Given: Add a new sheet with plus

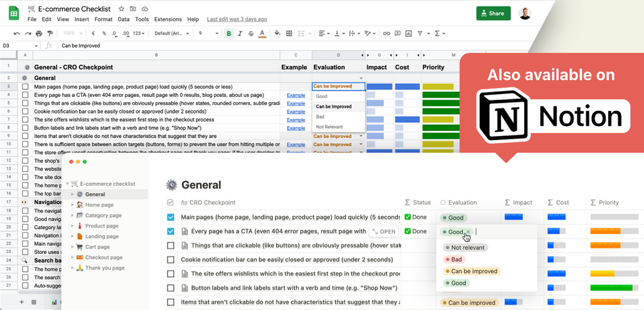Looking at the screenshot, I should [x=22, y=302].
